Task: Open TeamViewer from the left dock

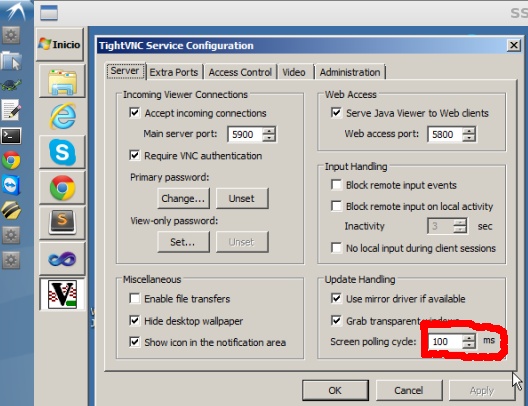Action: coord(11,185)
